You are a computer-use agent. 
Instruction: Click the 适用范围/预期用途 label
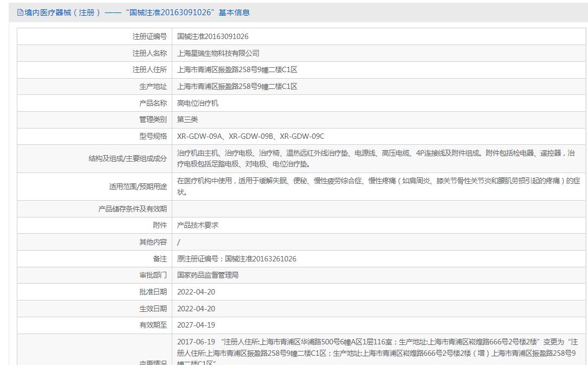tap(138, 187)
